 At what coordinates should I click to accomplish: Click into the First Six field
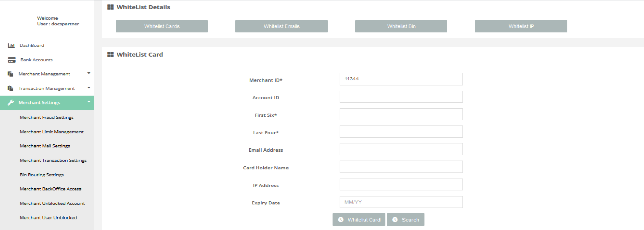tap(401, 114)
